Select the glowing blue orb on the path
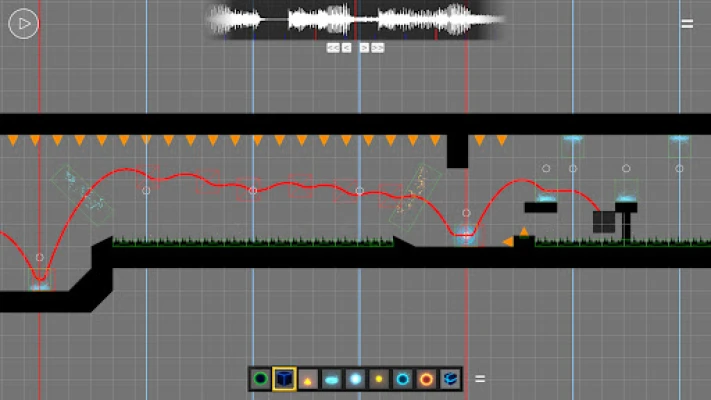Screen dimensions: 711x400 (x=466, y=235)
